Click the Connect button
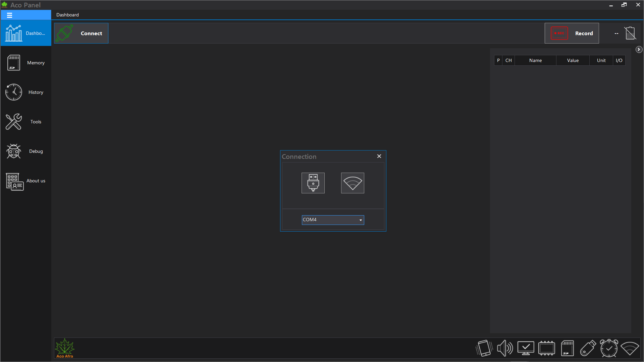644x362 pixels. [81, 33]
